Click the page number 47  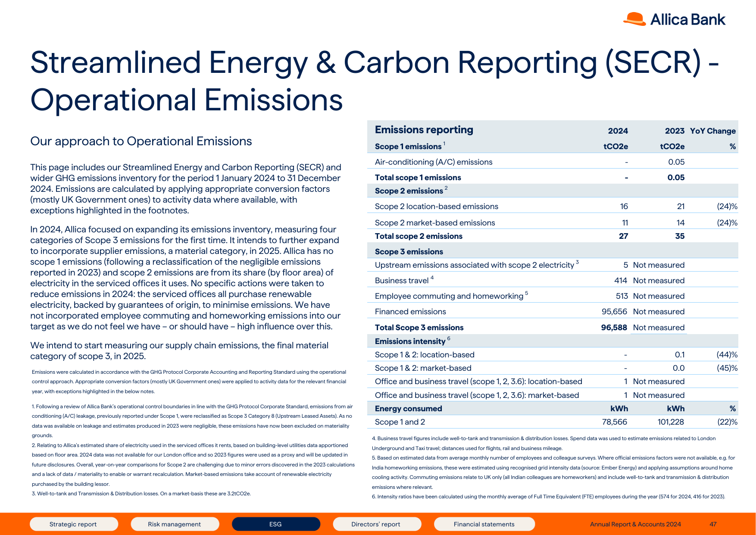[x=713, y=524]
